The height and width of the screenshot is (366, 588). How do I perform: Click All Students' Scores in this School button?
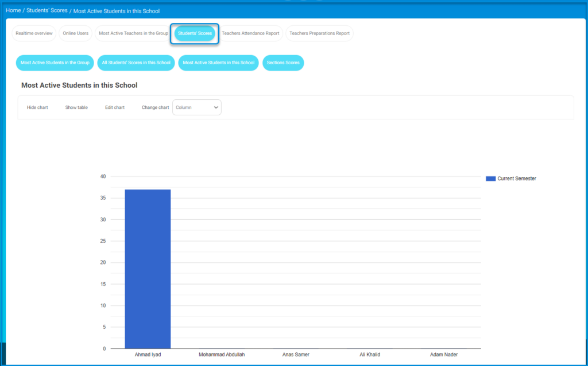136,63
